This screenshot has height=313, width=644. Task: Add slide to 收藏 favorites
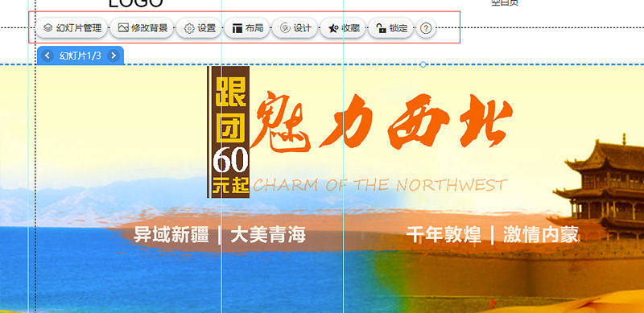(x=343, y=28)
